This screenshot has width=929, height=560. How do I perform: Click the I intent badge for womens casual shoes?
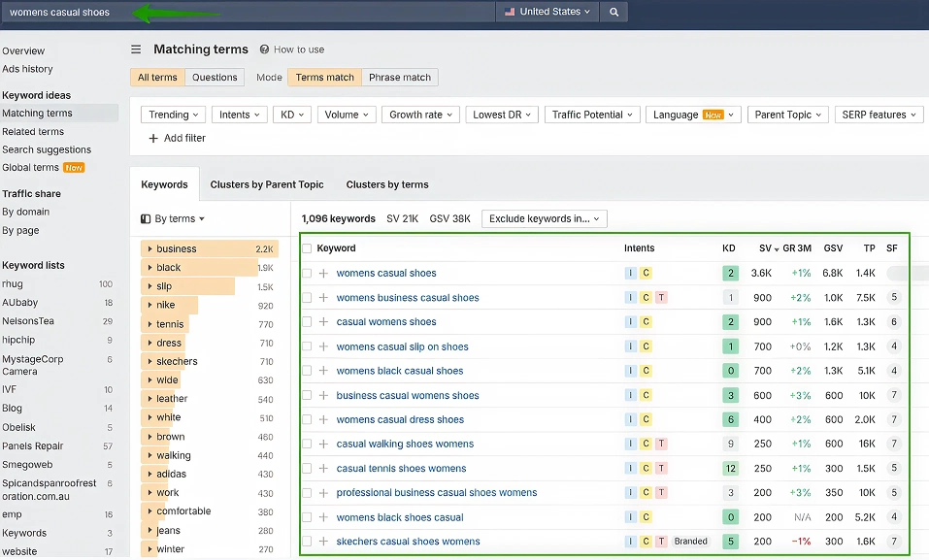[630, 273]
